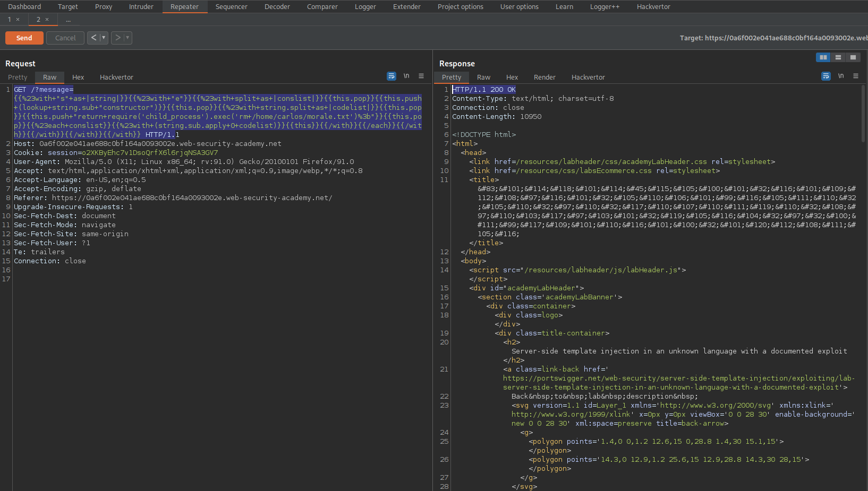Viewport: 868px width, 491px height.
Task: Add new Repeater tab via ellipsis
Action: pyautogui.click(x=68, y=20)
